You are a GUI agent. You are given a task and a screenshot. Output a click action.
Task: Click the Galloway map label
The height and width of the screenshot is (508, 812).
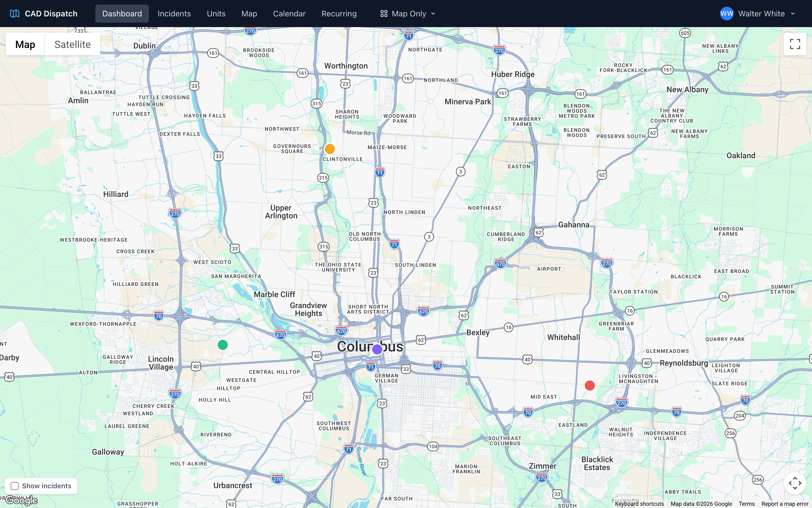pyautogui.click(x=108, y=452)
